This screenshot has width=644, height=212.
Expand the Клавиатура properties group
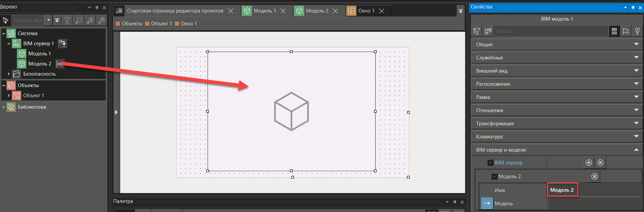click(x=557, y=137)
